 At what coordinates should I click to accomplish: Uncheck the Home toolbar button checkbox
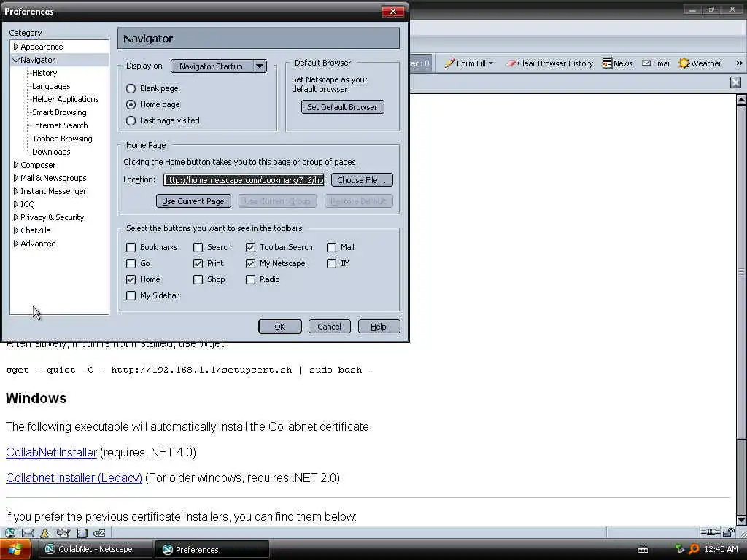131,279
